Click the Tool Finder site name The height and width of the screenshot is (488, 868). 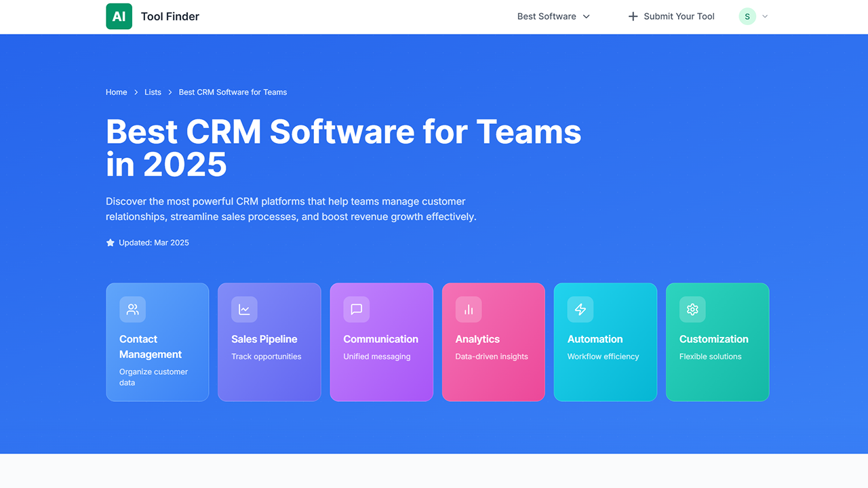170,16
